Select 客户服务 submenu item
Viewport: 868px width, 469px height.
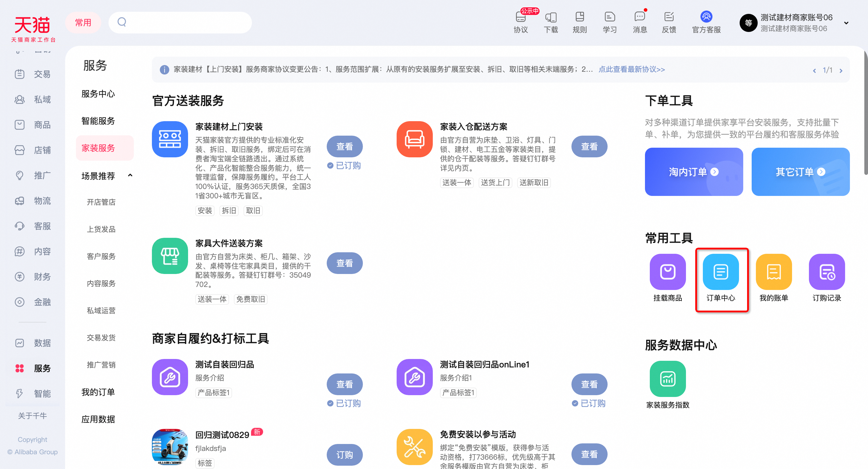click(101, 257)
